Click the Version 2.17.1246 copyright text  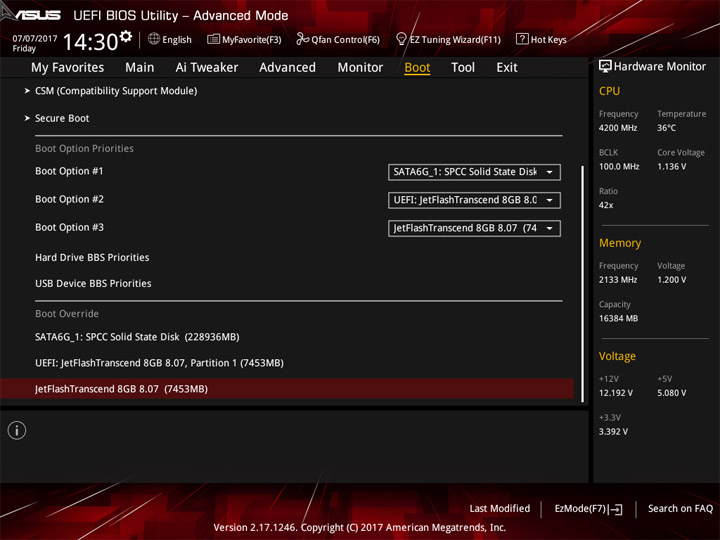(x=360, y=528)
